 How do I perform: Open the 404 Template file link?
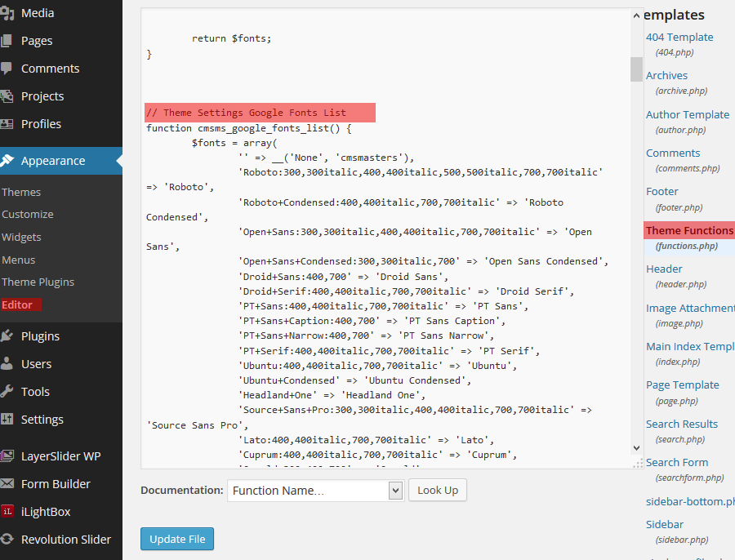click(x=679, y=37)
